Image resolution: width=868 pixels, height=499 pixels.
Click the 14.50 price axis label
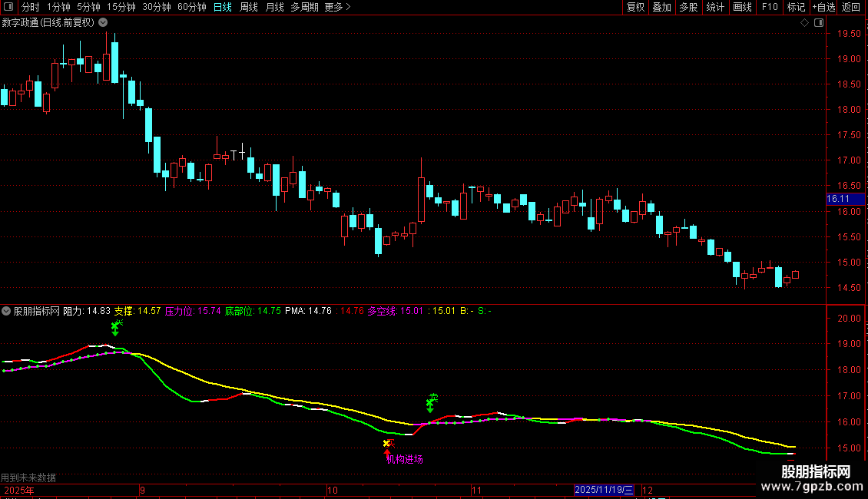(849, 288)
